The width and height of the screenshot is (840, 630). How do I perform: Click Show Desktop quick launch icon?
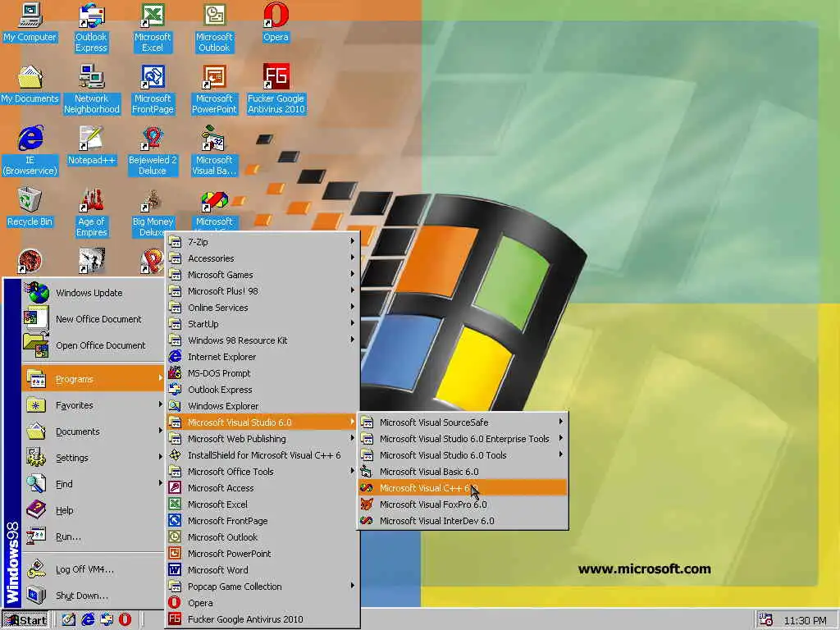click(x=69, y=619)
